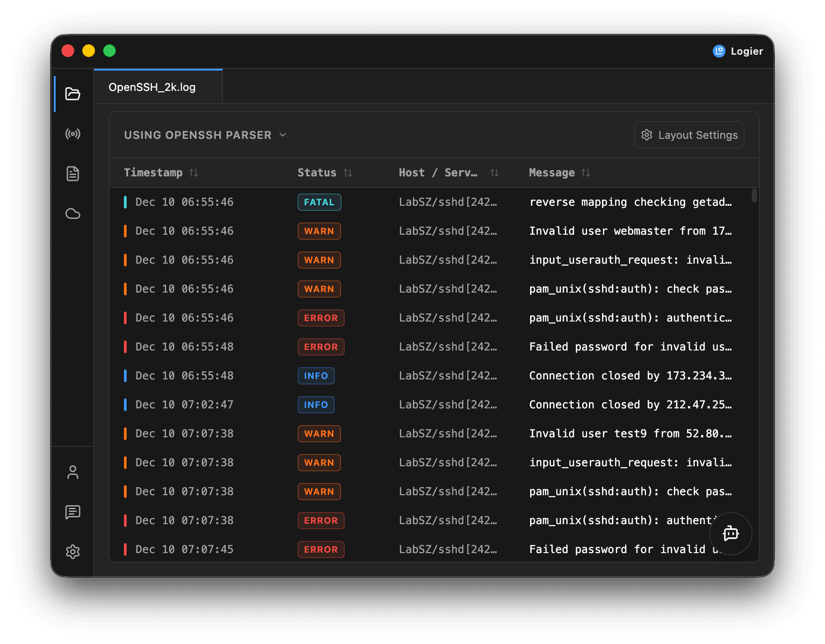The width and height of the screenshot is (825, 644).
Task: Click the Logier app logo
Action: [x=719, y=51]
